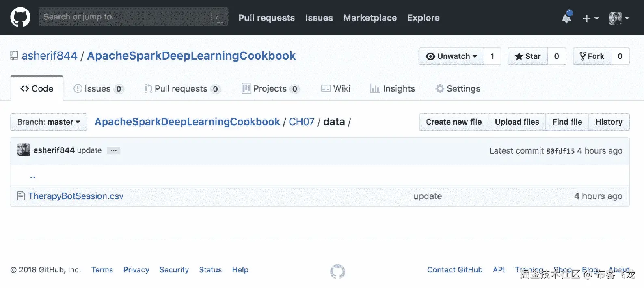Open the Branch: master dropdown

point(49,122)
